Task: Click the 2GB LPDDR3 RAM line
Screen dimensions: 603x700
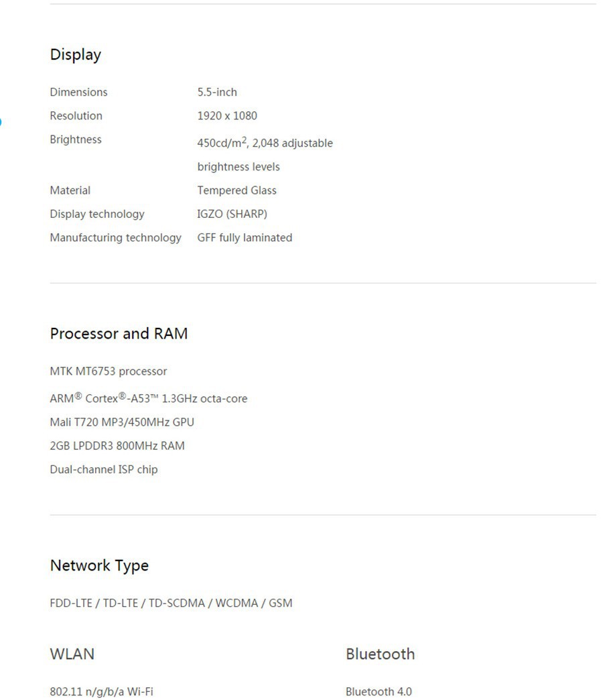Action: [x=117, y=446]
